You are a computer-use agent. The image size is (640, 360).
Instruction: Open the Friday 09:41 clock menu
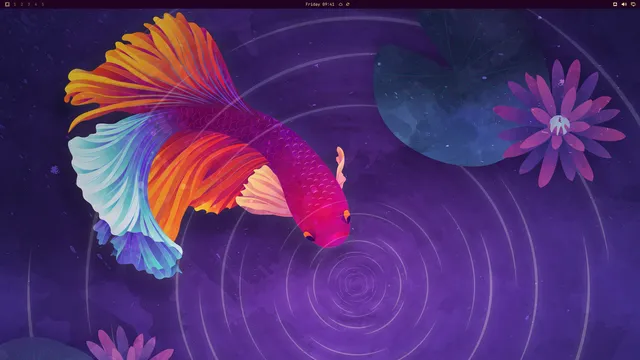pos(320,4)
